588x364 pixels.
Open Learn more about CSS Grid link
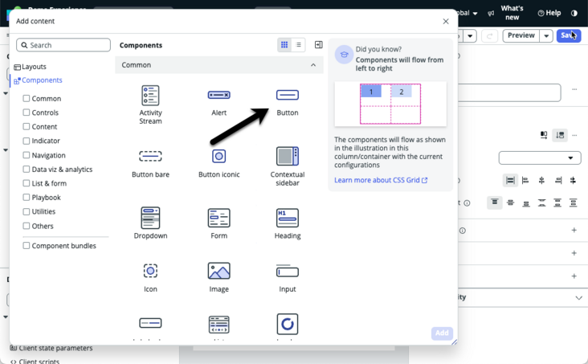tap(381, 180)
